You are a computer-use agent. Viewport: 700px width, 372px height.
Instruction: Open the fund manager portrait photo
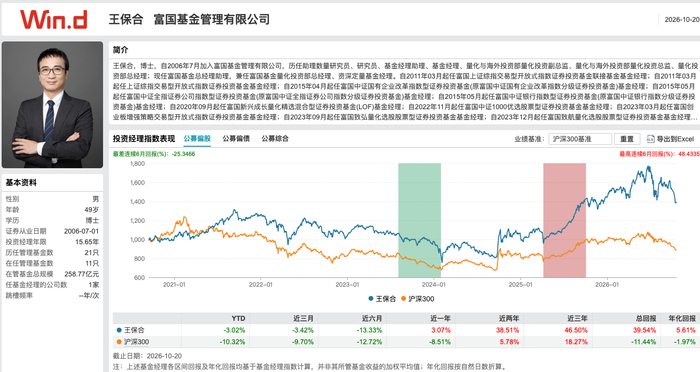coord(52,105)
